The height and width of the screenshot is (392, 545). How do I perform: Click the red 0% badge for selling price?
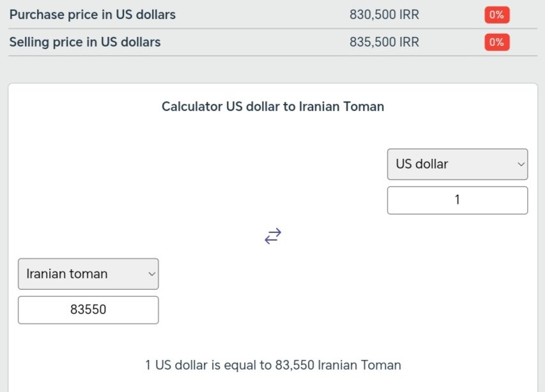(x=496, y=43)
